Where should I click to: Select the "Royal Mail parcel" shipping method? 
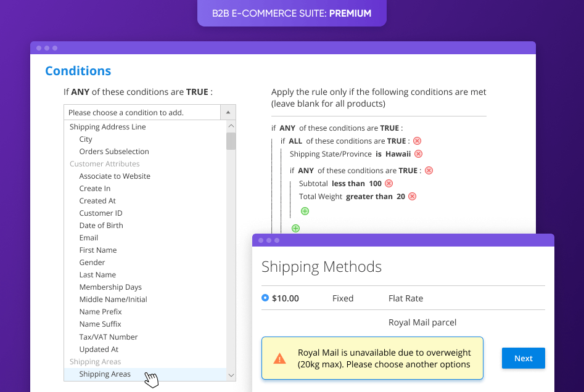(x=422, y=322)
